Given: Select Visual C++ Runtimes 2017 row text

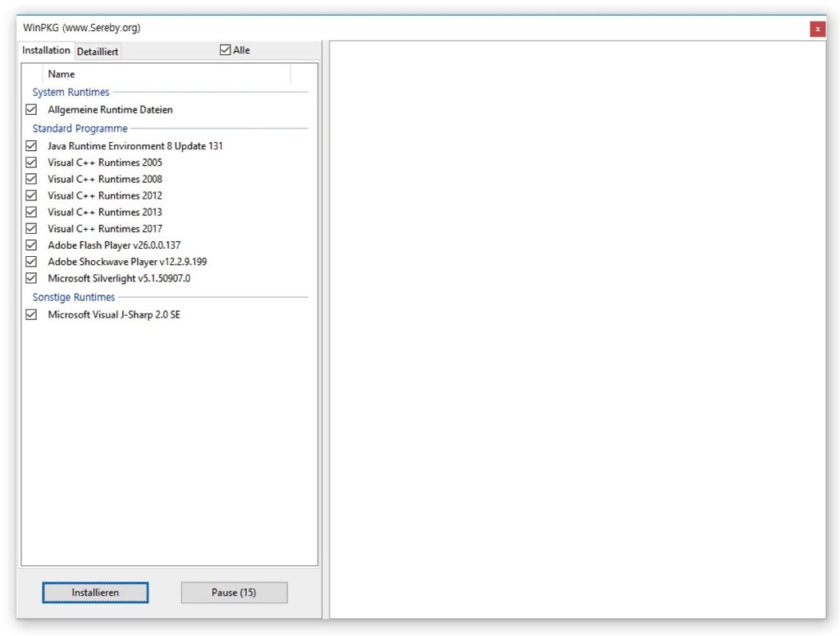Looking at the screenshot, I should [105, 229].
